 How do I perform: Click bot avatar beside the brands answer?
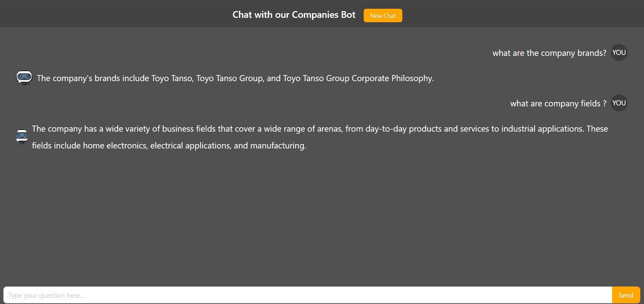[24, 78]
